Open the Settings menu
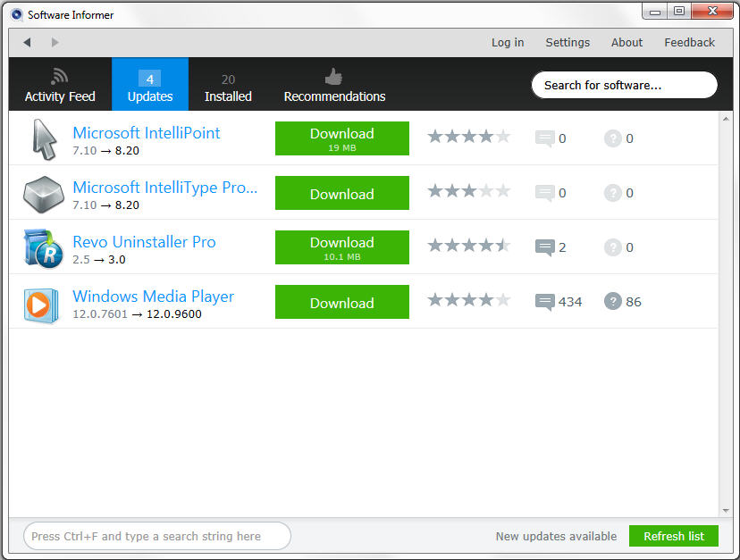The height and width of the screenshot is (560, 740). 568,42
